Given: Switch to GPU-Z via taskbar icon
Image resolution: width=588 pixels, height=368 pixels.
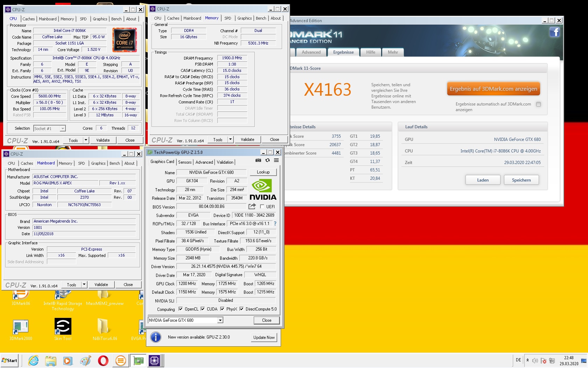Looking at the screenshot, I should [x=138, y=360].
